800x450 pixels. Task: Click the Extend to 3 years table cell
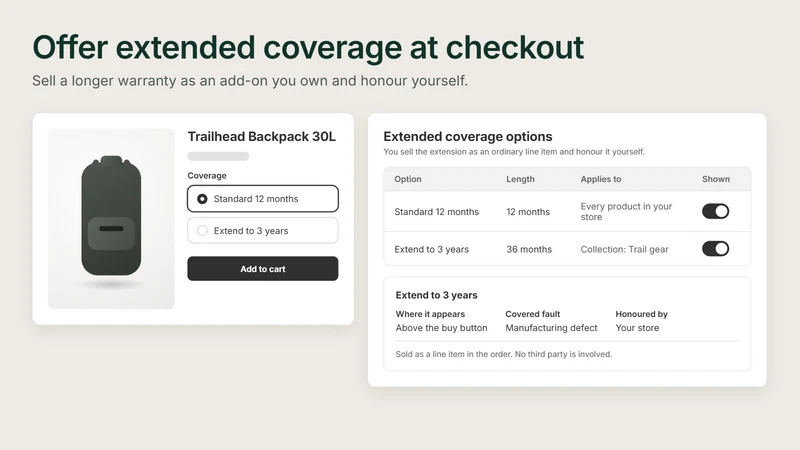tap(432, 249)
